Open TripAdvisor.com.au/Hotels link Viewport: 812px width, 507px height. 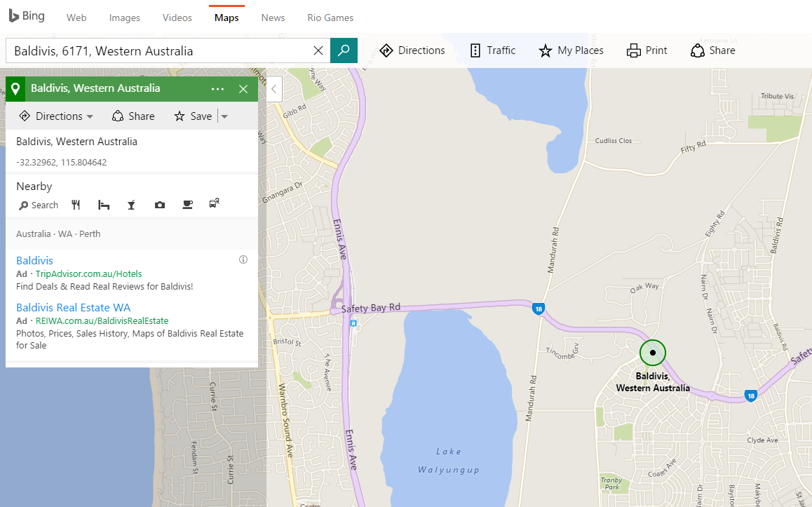tap(88, 274)
